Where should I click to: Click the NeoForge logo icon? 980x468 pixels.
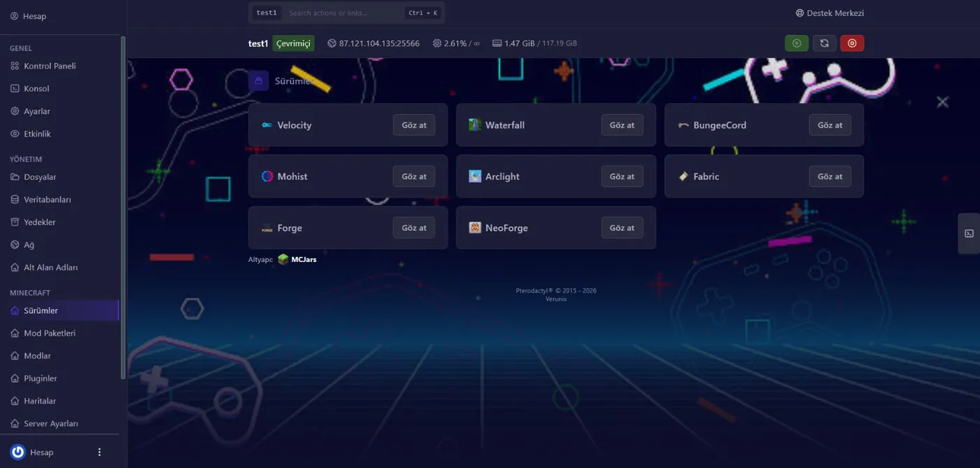(x=475, y=228)
